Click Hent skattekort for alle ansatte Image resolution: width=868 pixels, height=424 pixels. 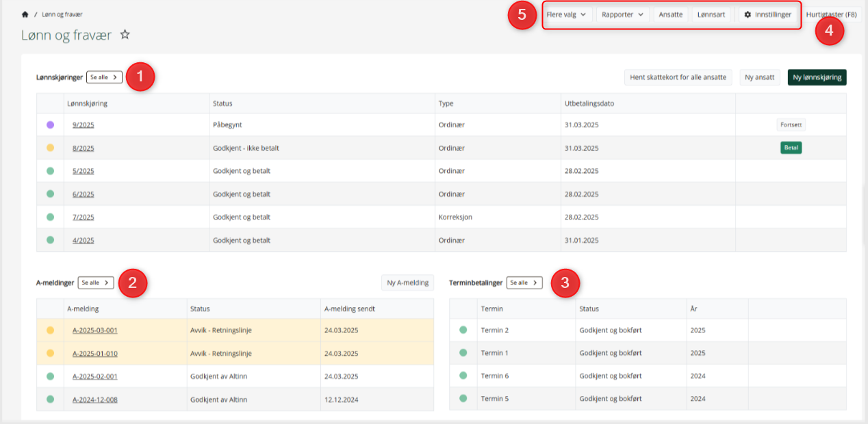click(x=678, y=77)
